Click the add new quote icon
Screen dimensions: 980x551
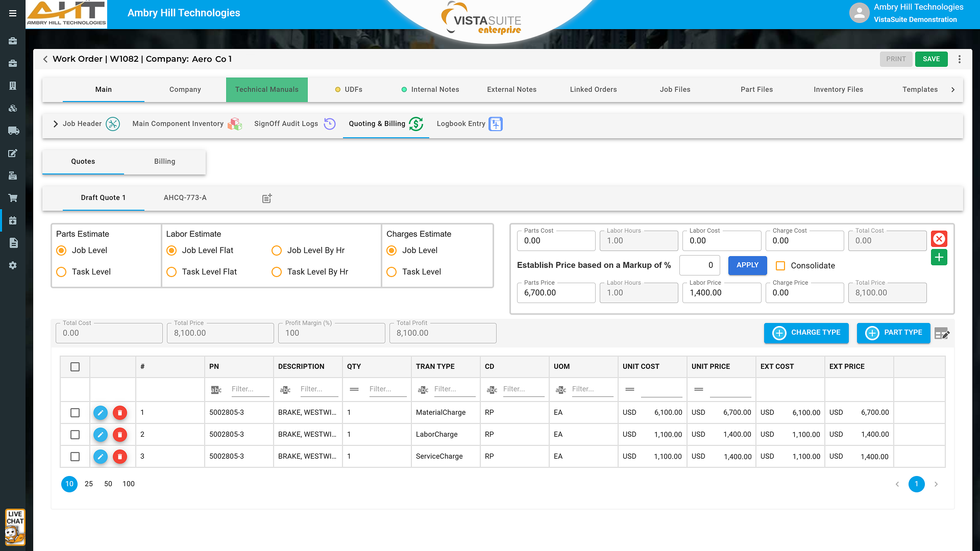267,198
